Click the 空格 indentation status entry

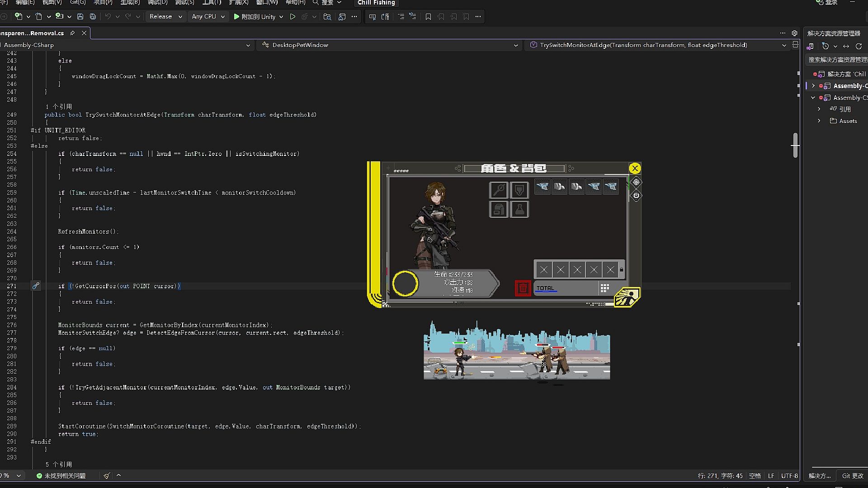point(755,475)
